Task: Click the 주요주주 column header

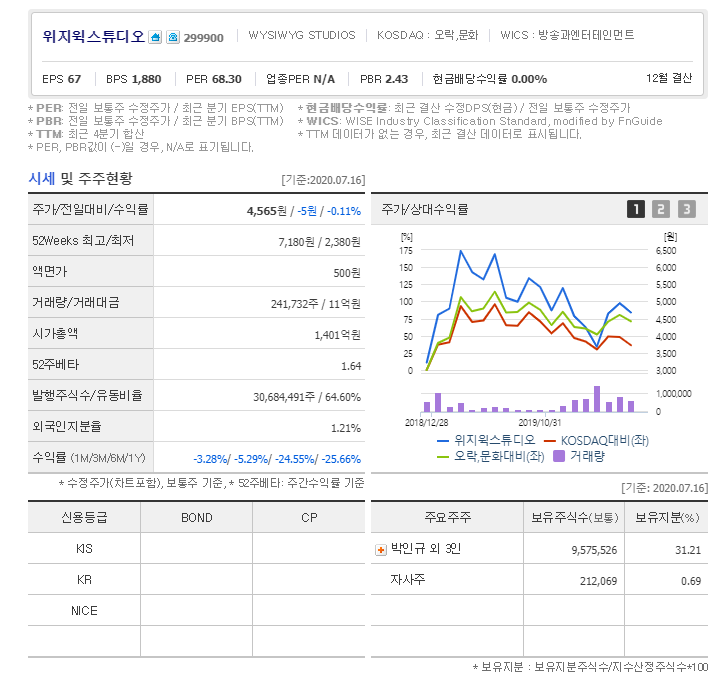Action: pos(447,517)
